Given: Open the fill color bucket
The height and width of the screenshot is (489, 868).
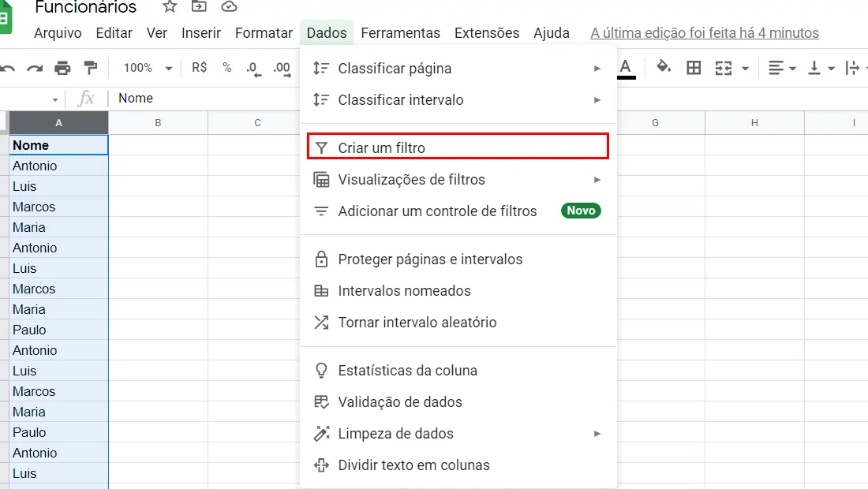Looking at the screenshot, I should [663, 68].
